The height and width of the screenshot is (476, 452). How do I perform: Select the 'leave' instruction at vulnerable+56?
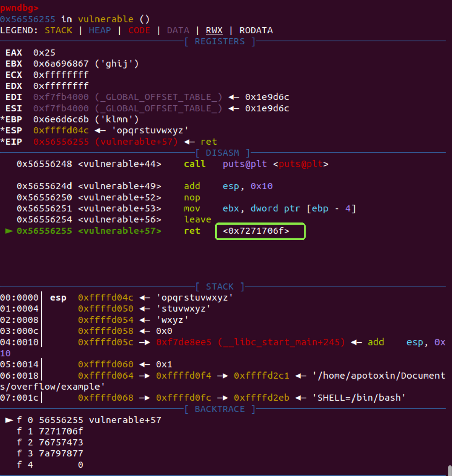click(x=197, y=219)
